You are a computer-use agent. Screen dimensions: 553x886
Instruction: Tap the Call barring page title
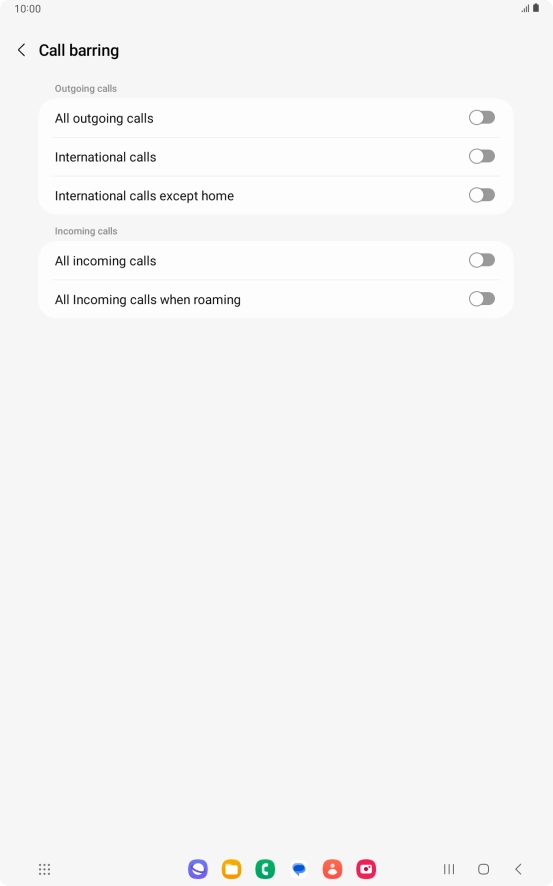pos(79,50)
